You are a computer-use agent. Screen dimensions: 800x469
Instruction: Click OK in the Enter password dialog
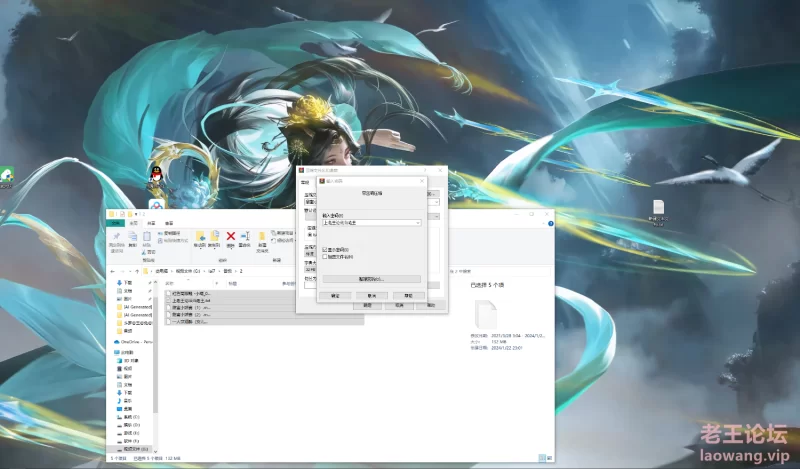point(335,295)
